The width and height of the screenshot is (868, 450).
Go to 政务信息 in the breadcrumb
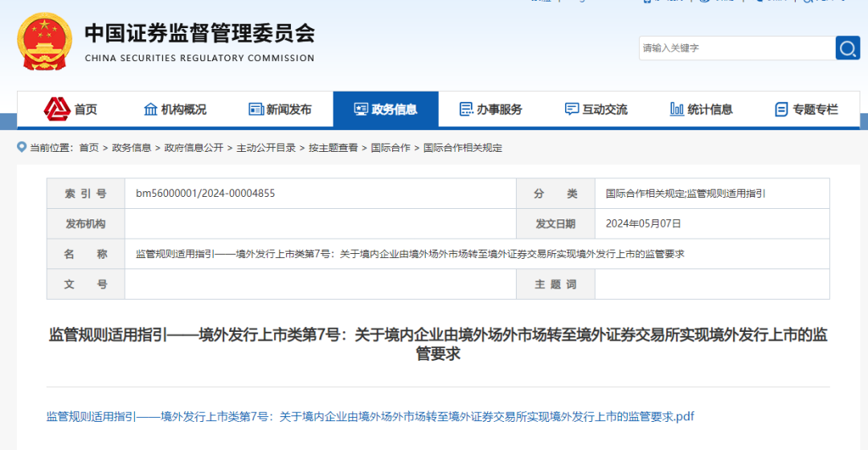(131, 148)
